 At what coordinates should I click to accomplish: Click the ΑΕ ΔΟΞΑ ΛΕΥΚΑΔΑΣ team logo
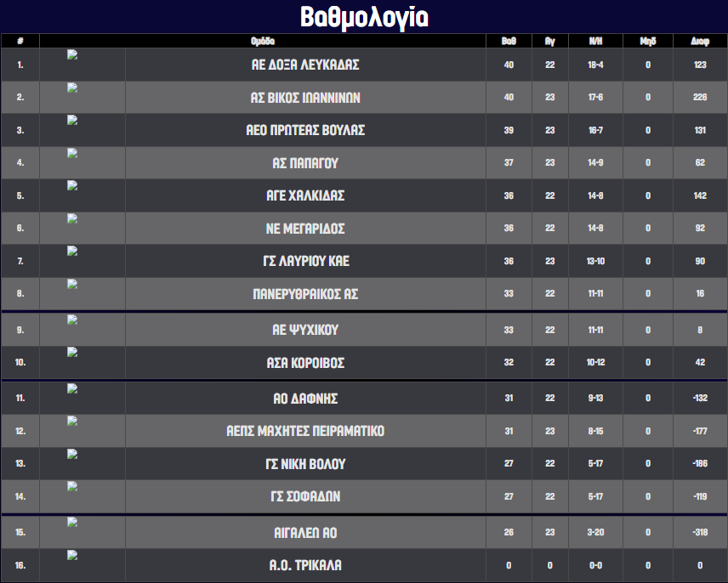72,54
